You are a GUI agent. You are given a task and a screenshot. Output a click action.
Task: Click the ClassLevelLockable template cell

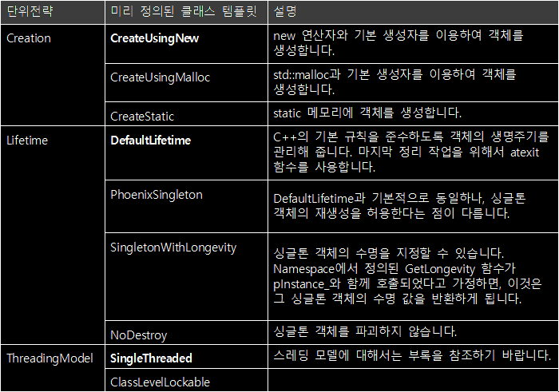160,382
